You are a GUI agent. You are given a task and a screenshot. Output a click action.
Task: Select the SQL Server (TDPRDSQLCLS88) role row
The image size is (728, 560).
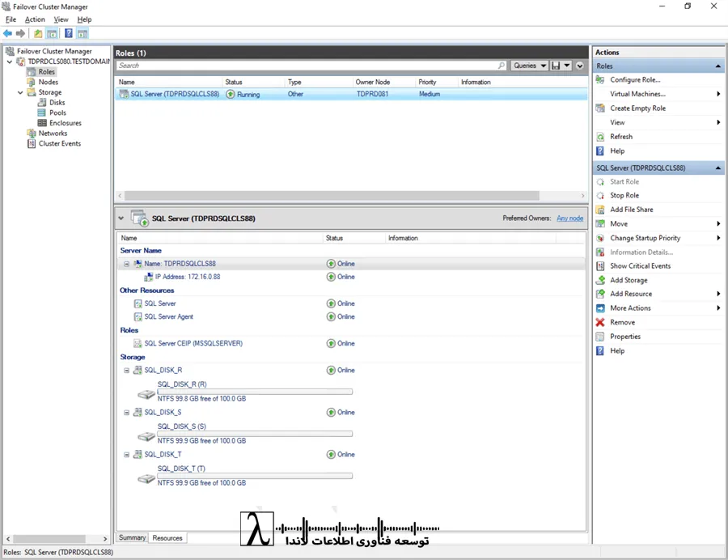(351, 94)
